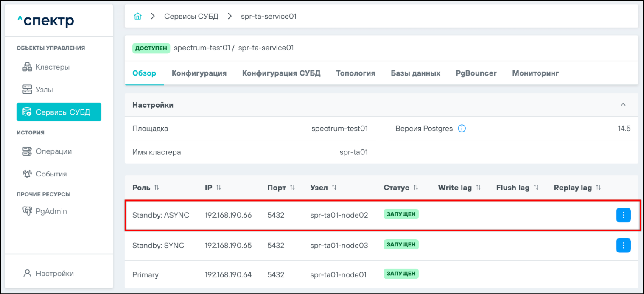This screenshot has width=644, height=294.
Task: Click the Postgres version info icon
Action: point(462,129)
